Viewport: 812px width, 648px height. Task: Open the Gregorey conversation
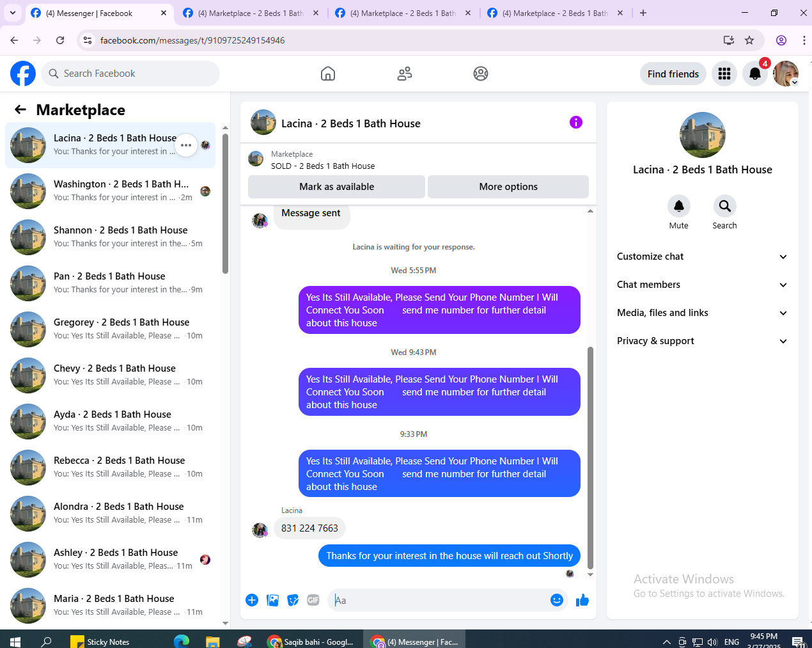pyautogui.click(x=111, y=329)
